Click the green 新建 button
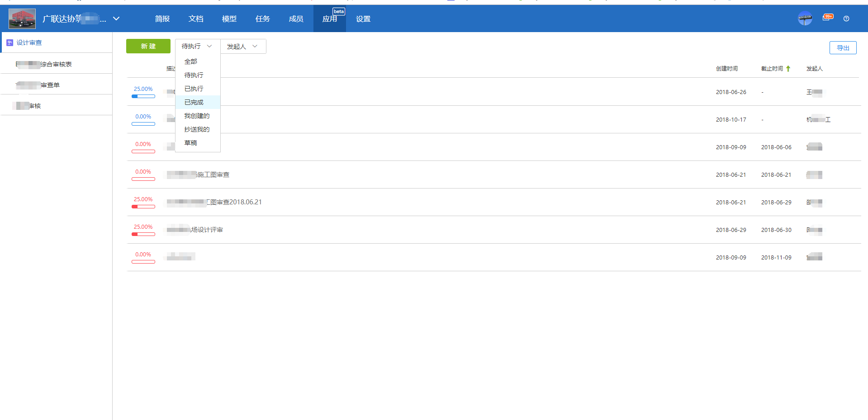868x420 pixels. 148,47
